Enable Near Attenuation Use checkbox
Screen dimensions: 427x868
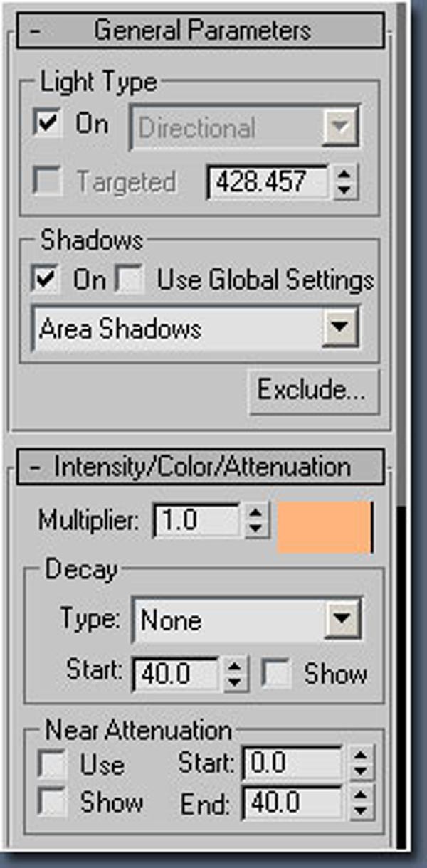[x=52, y=766]
